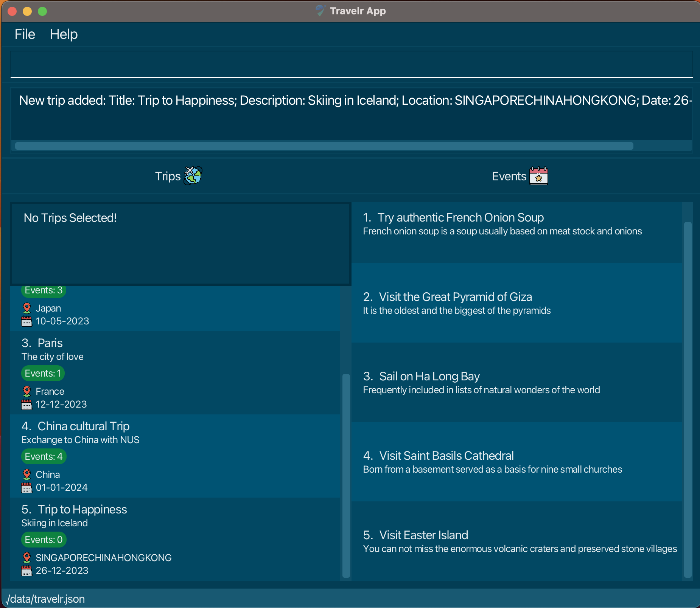This screenshot has height=608, width=700.
Task: Click the calendar icon beside 12-12-2023
Action: coord(26,405)
